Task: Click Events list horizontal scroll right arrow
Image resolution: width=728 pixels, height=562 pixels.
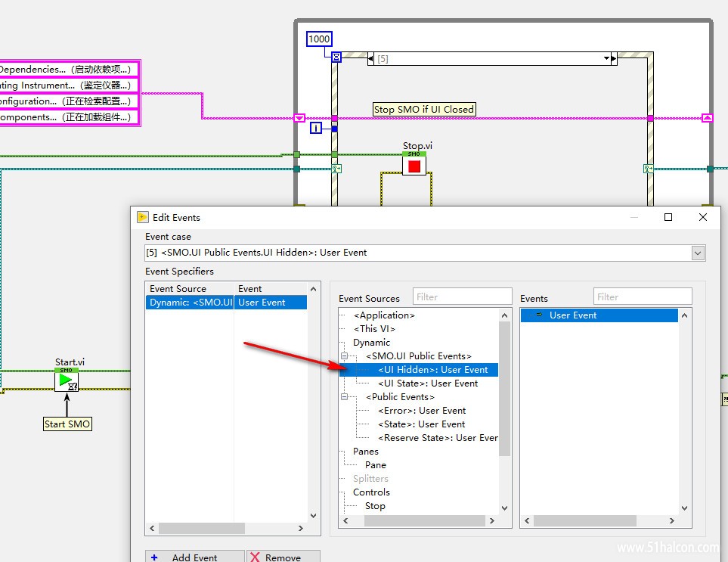Action: [x=672, y=521]
